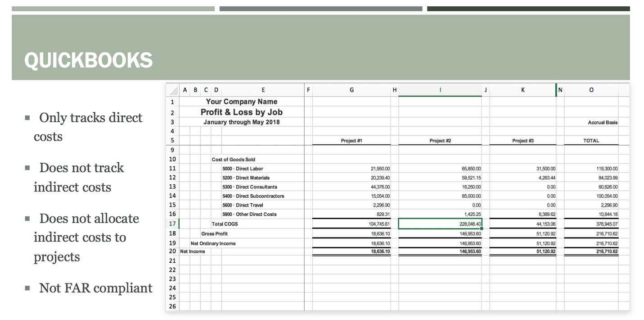This screenshot has height=320, width=644.
Task: Select column N header
Action: [560, 90]
